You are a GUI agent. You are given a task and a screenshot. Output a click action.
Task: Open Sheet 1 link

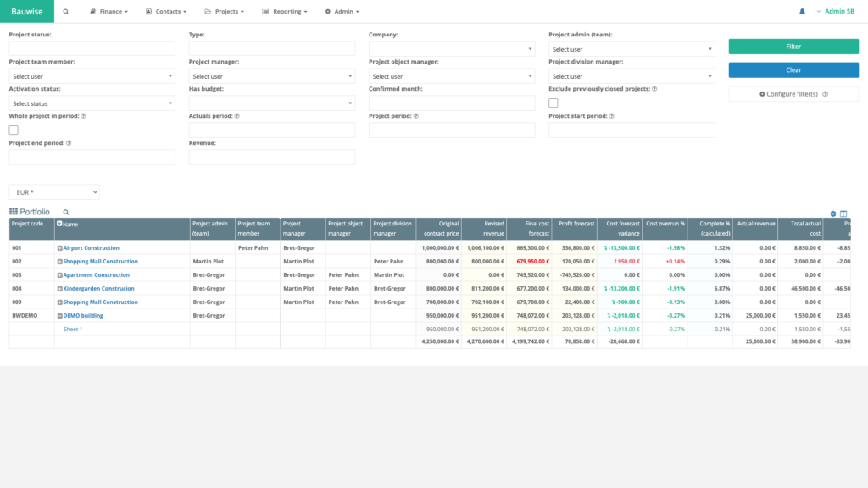(73, 330)
